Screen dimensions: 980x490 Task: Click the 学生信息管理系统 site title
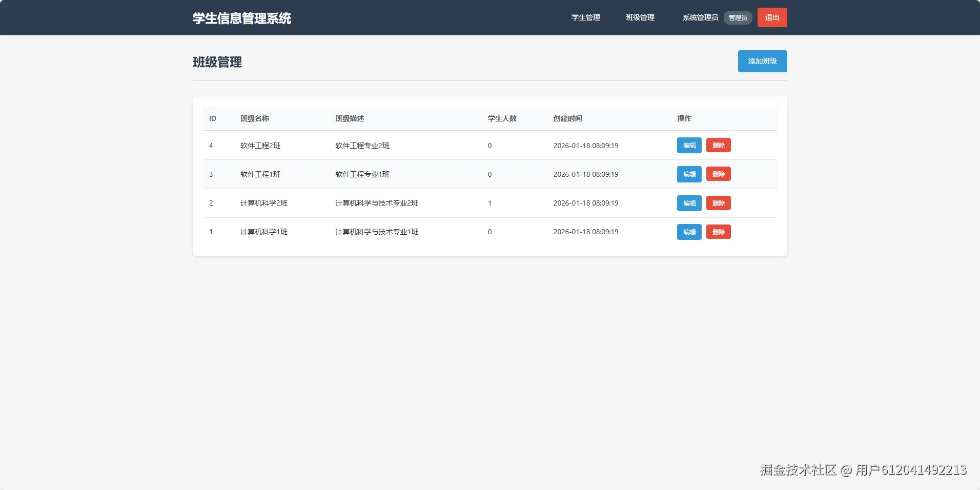click(x=242, y=17)
